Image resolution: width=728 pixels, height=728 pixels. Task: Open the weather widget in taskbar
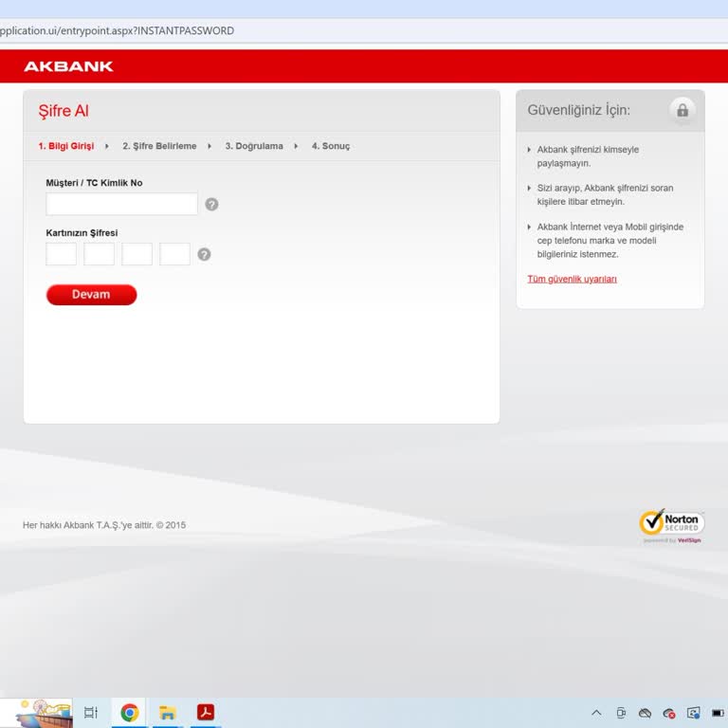pyautogui.click(x=43, y=712)
